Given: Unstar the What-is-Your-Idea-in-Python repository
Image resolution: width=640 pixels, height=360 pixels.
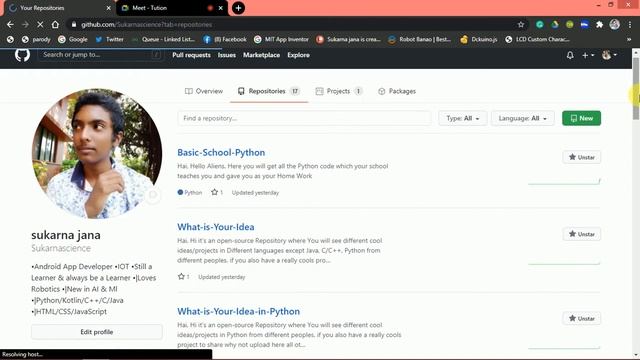Looking at the screenshot, I should 582,318.
